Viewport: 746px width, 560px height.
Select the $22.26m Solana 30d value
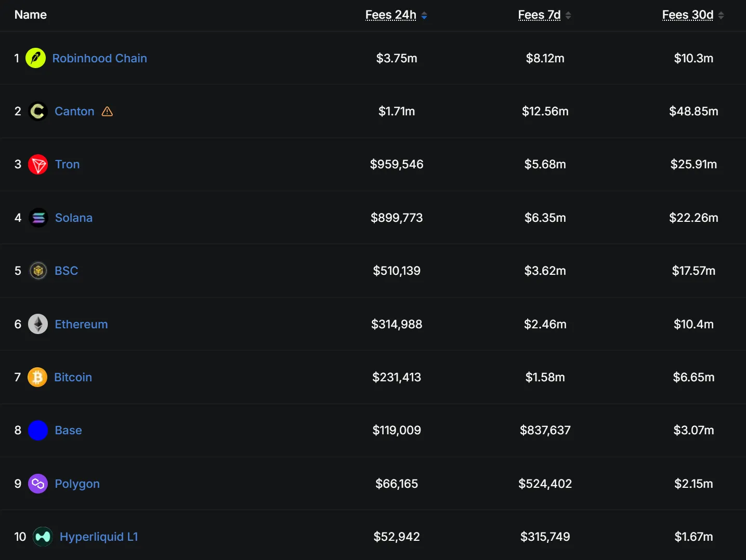pyautogui.click(x=693, y=218)
